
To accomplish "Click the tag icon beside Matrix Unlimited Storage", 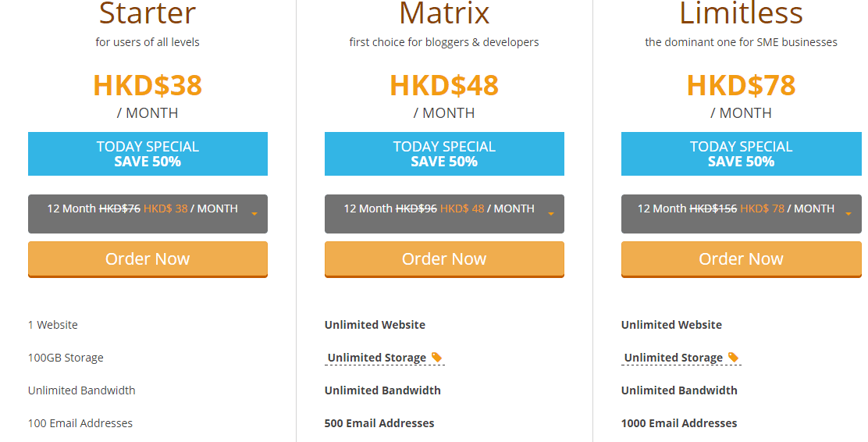I will pos(437,357).
